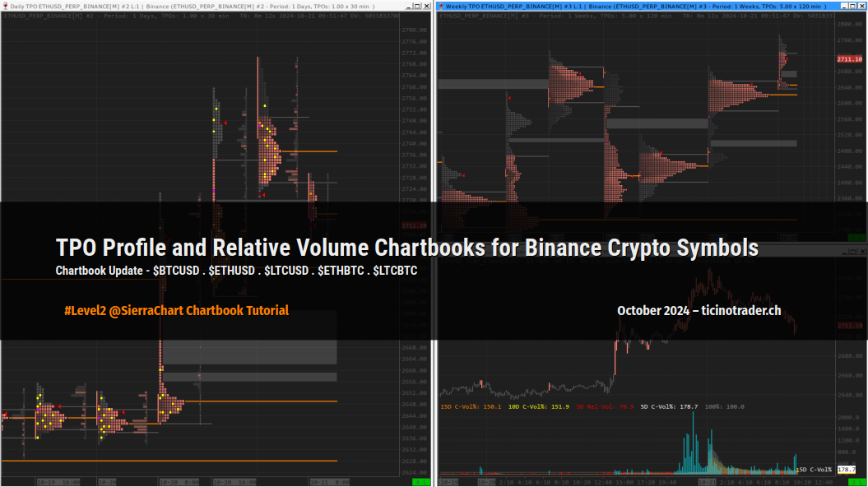Viewport: 868px width, 487px height.
Task: Click the 2400.00 price label on the Weekly chart scale
Action: pos(850,182)
